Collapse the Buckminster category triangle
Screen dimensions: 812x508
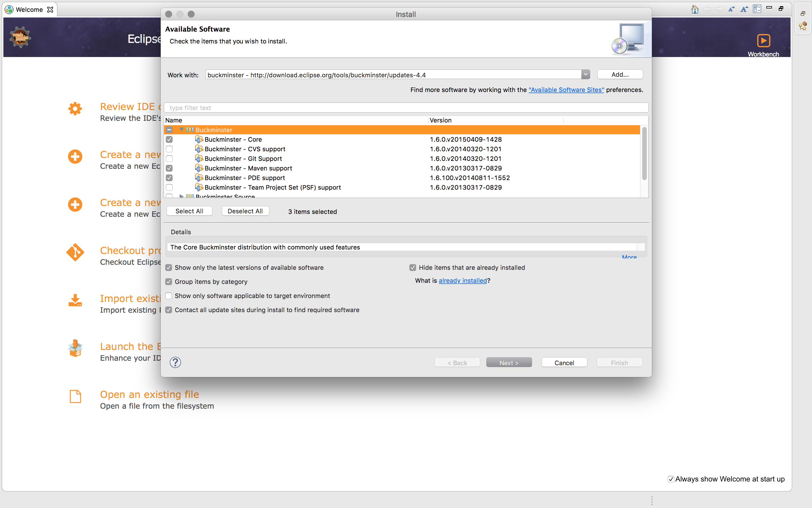182,130
